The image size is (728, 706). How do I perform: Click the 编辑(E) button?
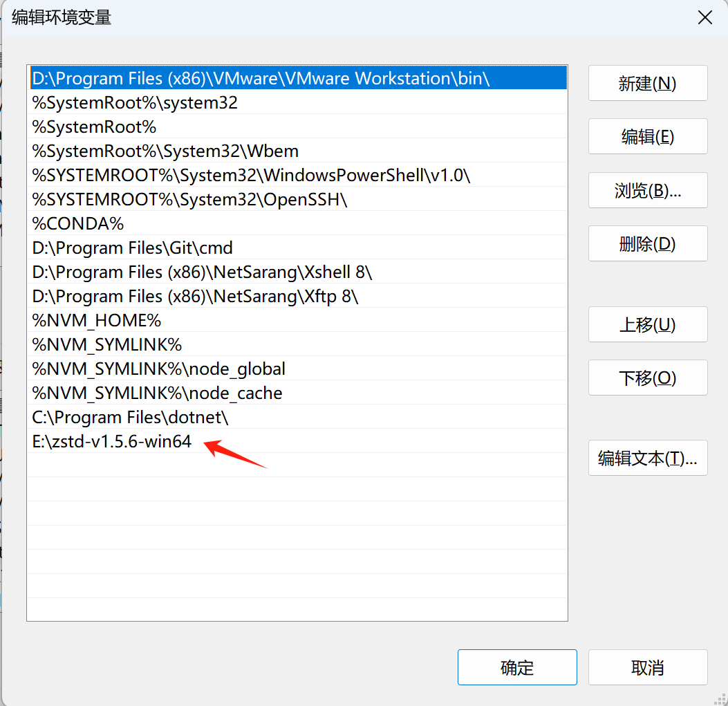[x=648, y=136]
